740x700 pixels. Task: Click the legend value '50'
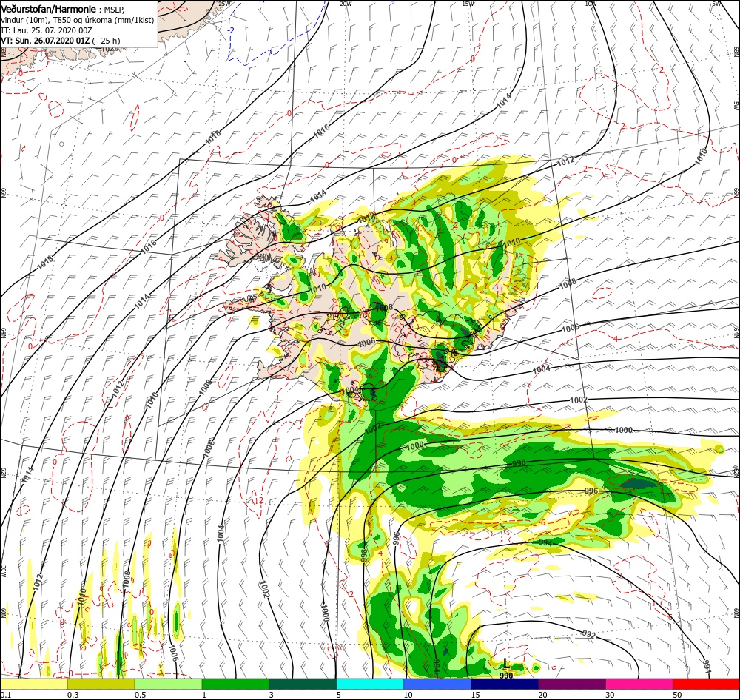point(677,695)
